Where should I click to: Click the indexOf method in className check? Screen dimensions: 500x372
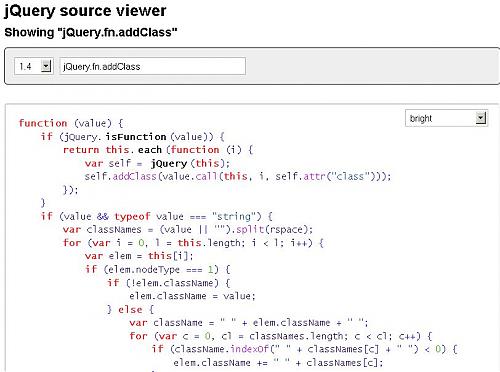[x=250, y=349]
